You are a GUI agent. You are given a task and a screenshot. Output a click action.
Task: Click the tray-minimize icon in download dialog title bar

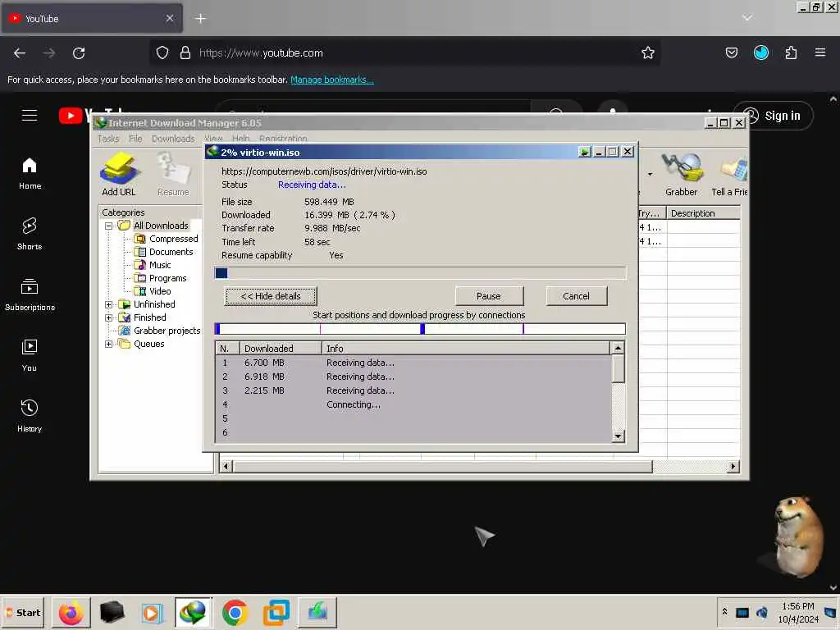point(584,152)
